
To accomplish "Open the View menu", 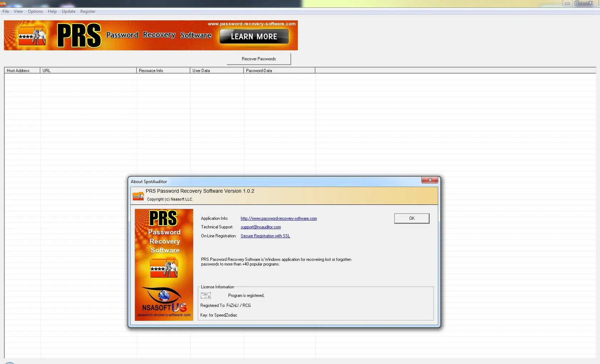I will 18,11.
